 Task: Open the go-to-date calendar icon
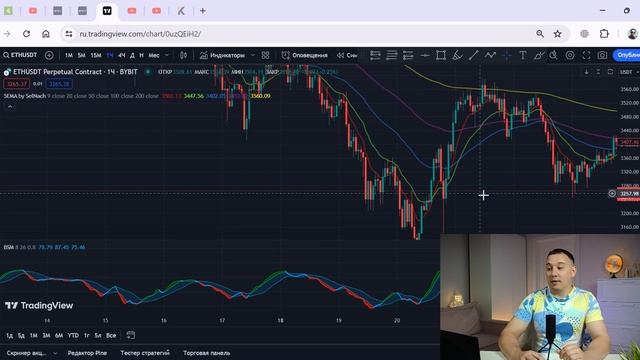(x=131, y=336)
